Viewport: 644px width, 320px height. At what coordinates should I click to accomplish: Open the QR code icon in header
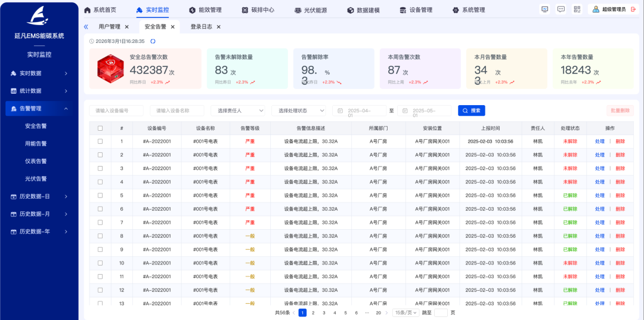pos(577,10)
